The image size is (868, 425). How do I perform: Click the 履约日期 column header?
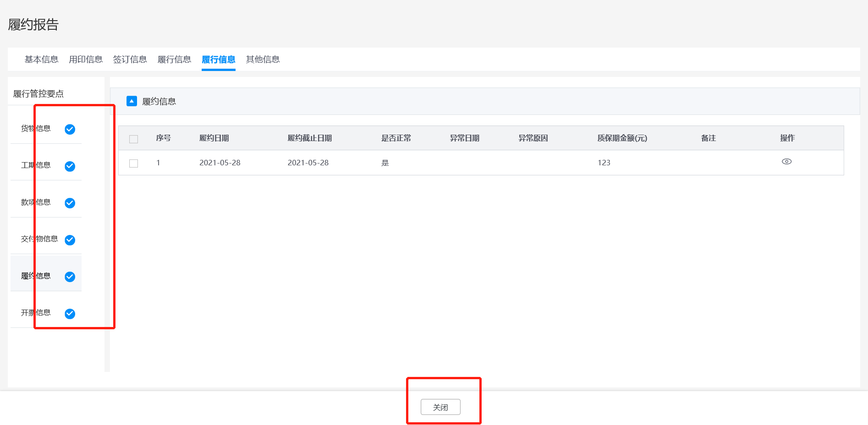tap(214, 138)
